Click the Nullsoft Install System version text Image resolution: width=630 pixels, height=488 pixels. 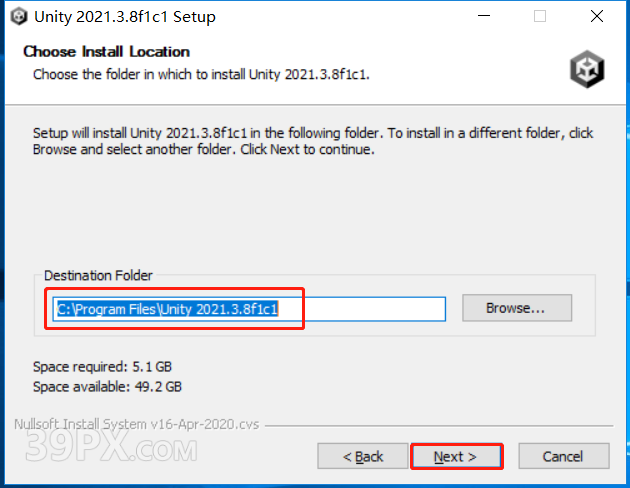click(x=137, y=424)
